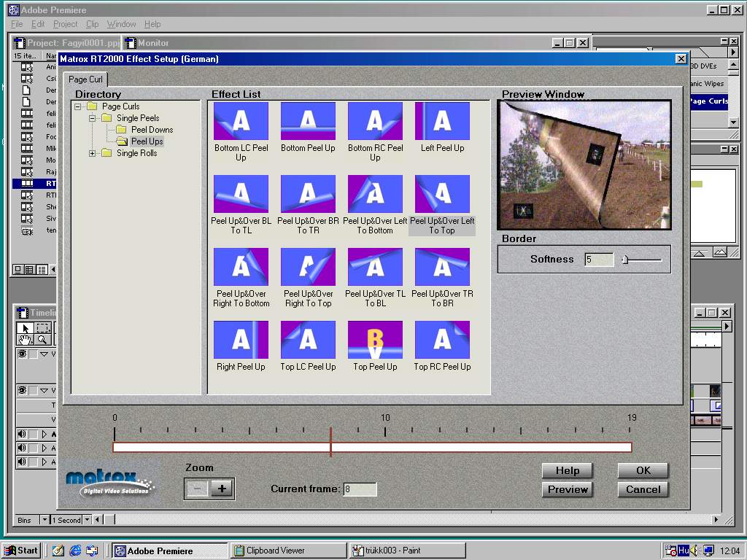
Task: Mute the third audio track speaker icon
Action: pos(22,462)
